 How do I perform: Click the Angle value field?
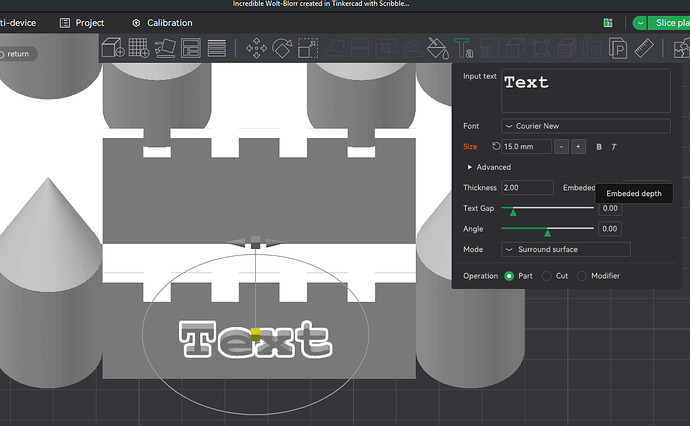point(610,229)
